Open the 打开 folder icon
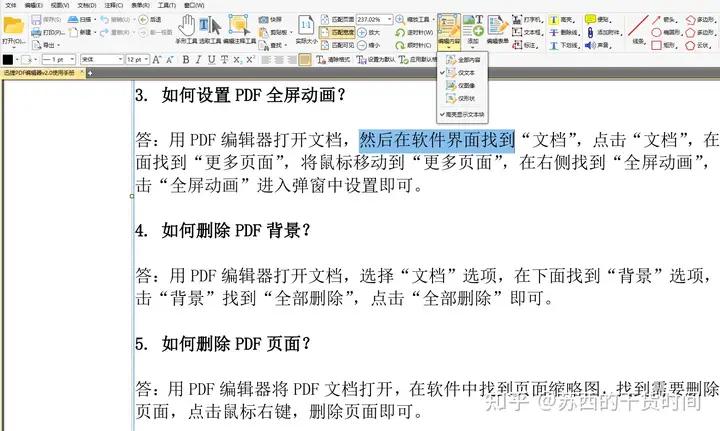The width and height of the screenshot is (720, 431). click(x=13, y=26)
